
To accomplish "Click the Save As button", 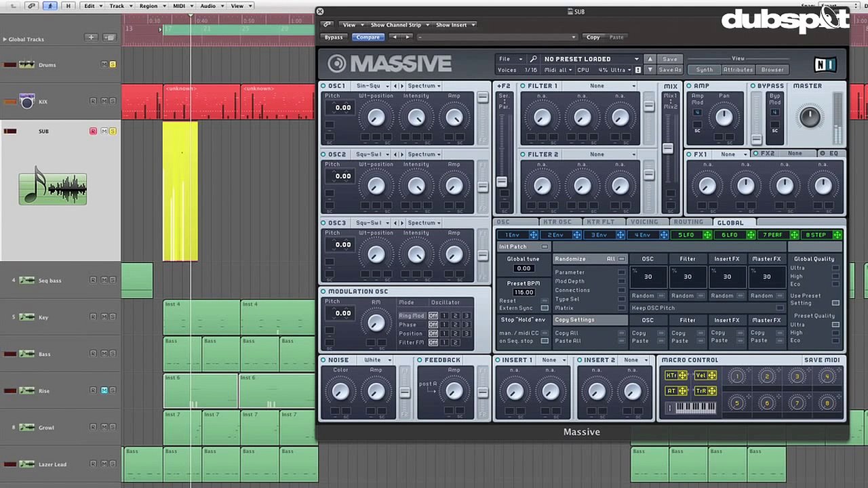I will click(670, 70).
